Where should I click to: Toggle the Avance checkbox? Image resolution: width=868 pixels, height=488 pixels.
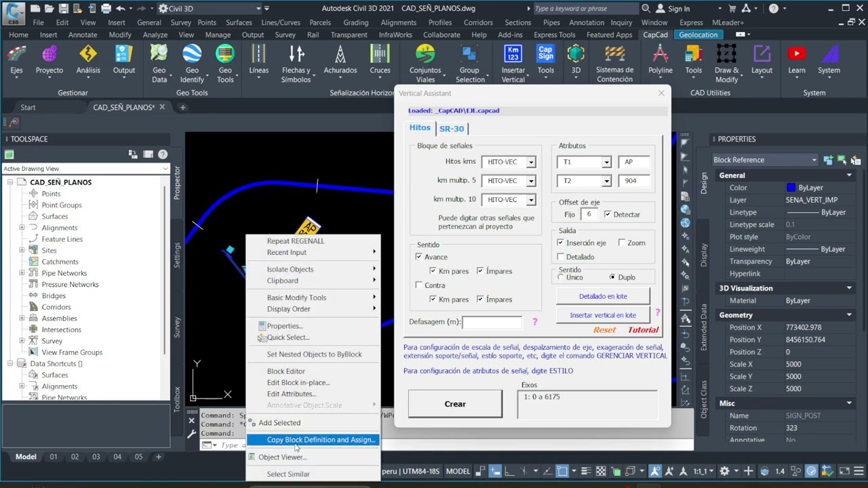click(x=418, y=257)
